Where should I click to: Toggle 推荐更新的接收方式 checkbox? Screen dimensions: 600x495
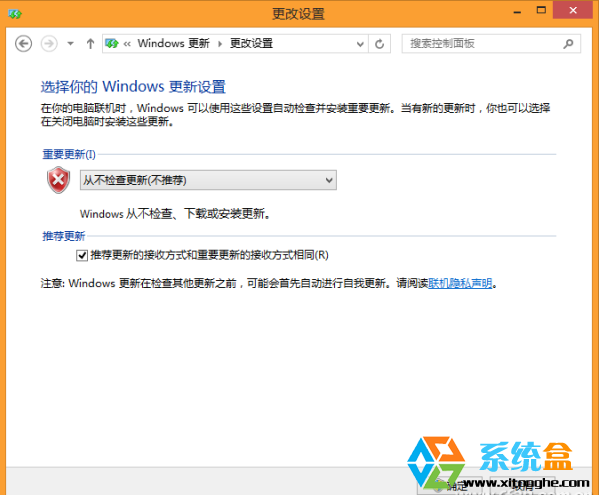82,255
